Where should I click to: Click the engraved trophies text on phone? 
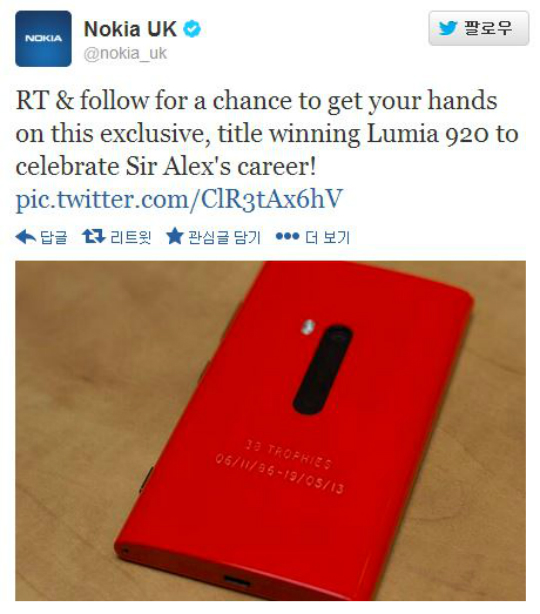(x=280, y=466)
